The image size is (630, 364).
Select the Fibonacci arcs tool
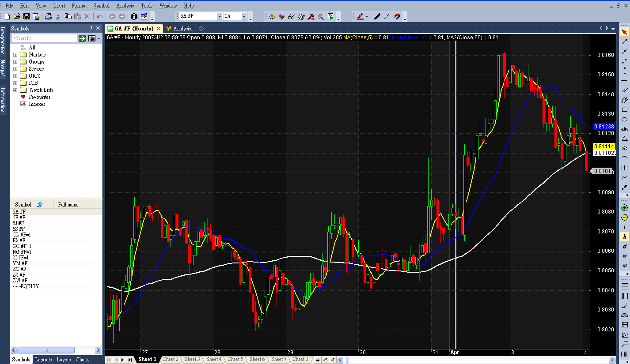(x=624, y=315)
